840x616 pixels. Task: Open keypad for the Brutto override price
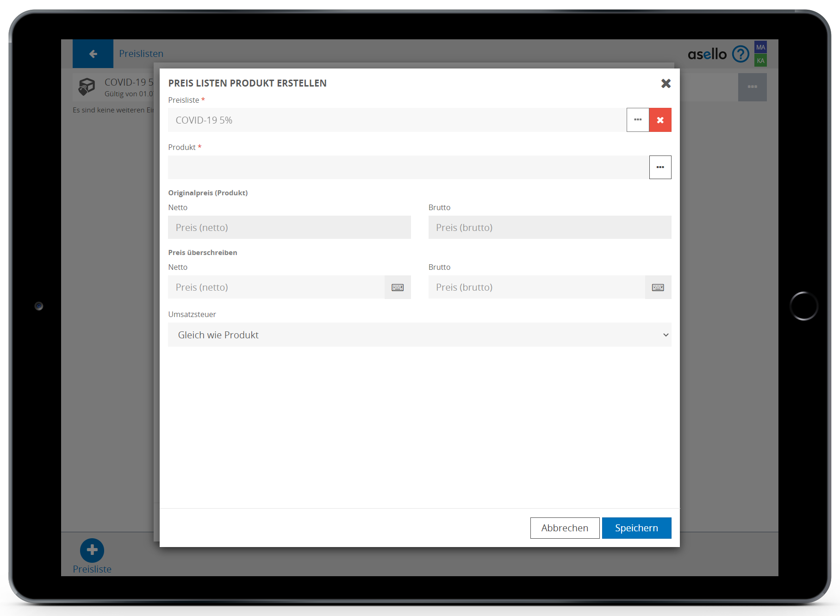tap(658, 287)
